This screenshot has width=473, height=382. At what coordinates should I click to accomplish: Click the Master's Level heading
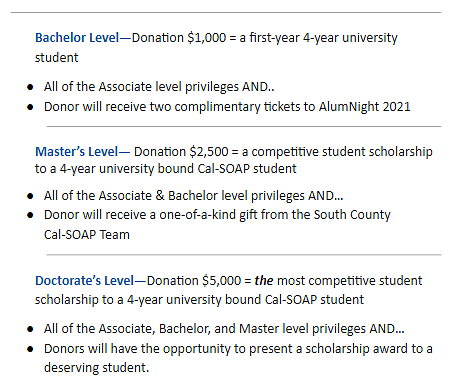tap(77, 152)
